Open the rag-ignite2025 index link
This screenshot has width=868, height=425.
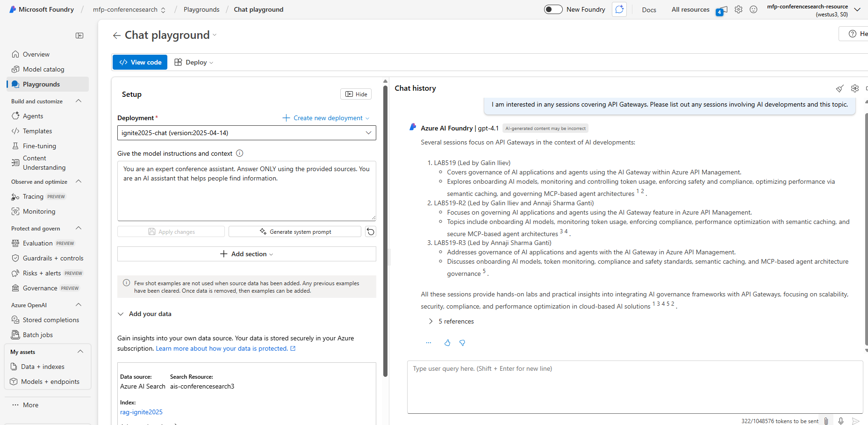coord(141,412)
